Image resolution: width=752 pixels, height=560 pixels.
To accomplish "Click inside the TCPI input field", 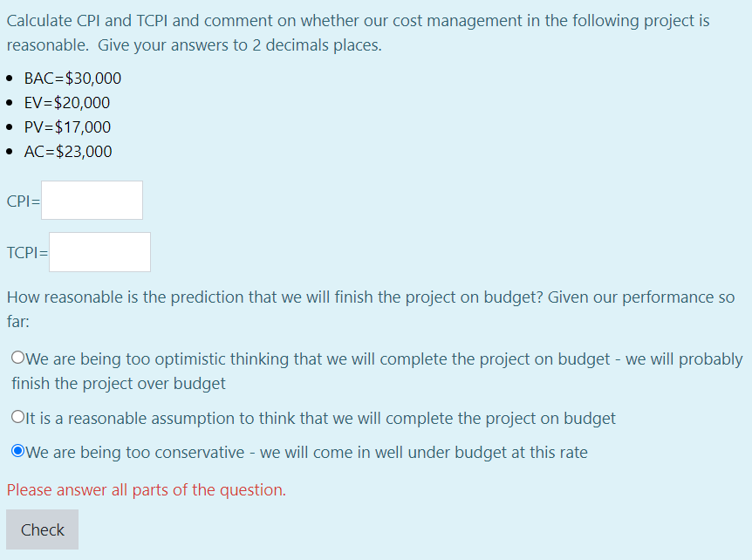I will [x=99, y=252].
